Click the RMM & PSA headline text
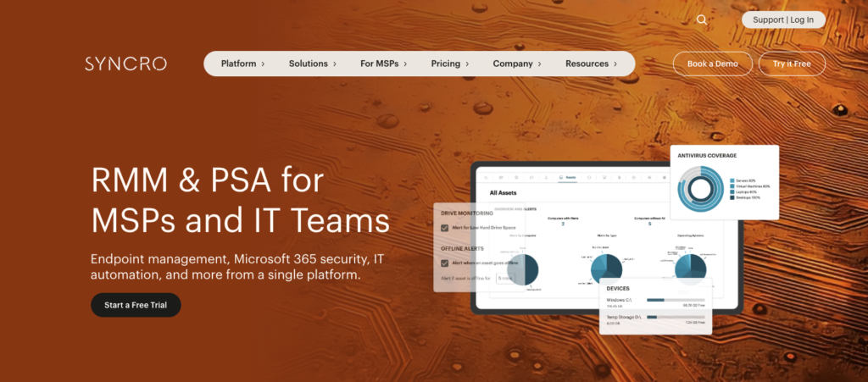 coord(240,200)
